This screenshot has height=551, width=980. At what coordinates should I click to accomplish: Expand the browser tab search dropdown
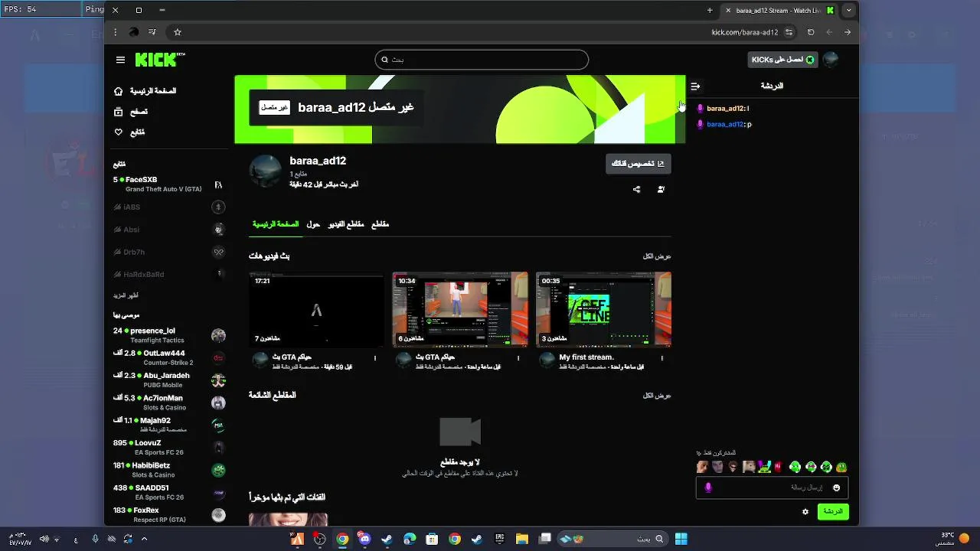[848, 11]
